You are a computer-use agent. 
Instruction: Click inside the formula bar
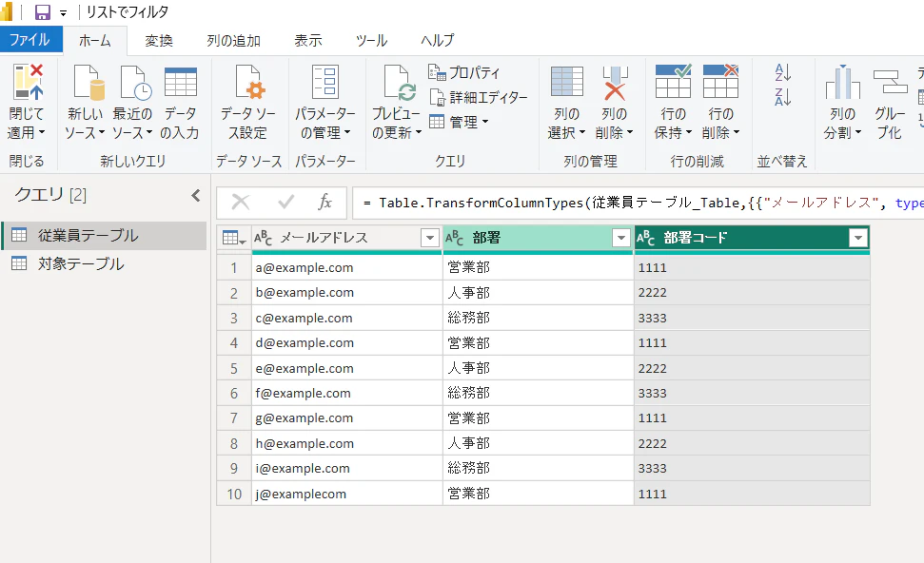(x=638, y=204)
